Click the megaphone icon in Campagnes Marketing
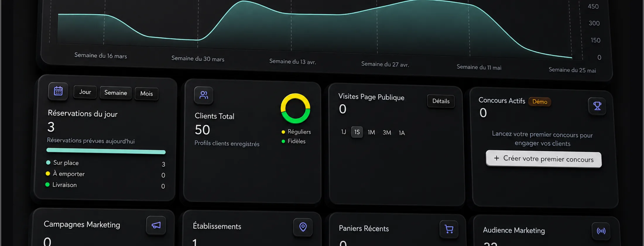 pyautogui.click(x=156, y=225)
